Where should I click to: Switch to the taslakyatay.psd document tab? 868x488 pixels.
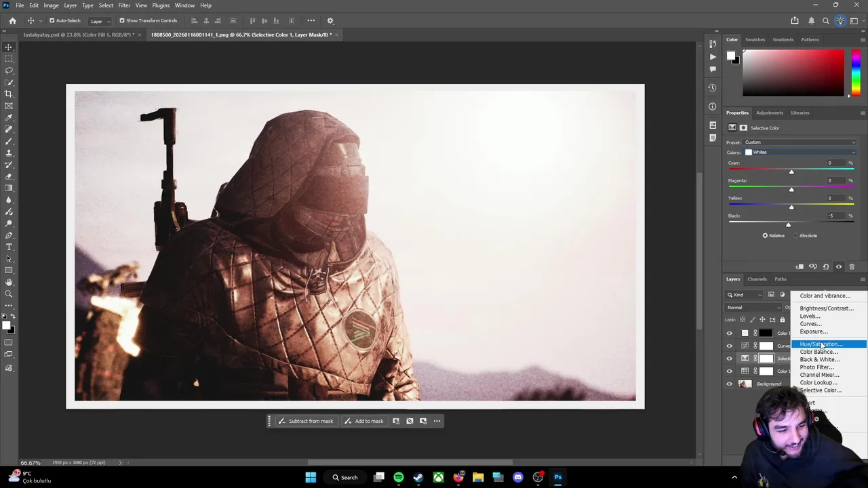[79, 35]
